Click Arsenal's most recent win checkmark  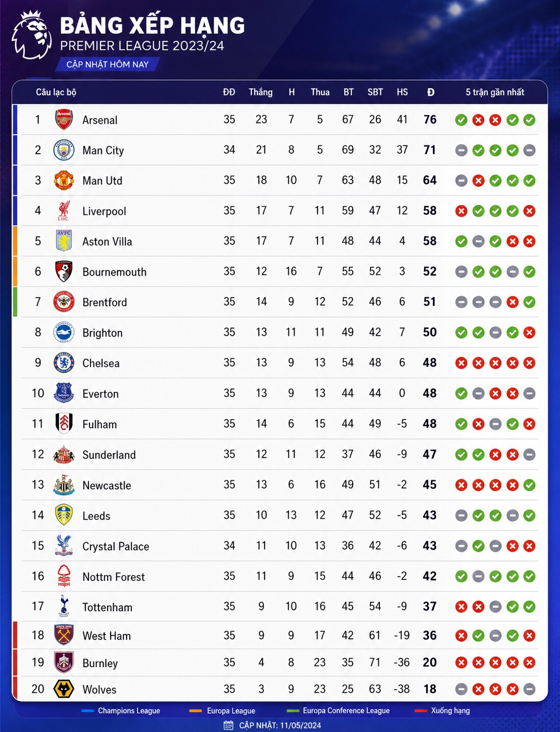click(x=529, y=120)
